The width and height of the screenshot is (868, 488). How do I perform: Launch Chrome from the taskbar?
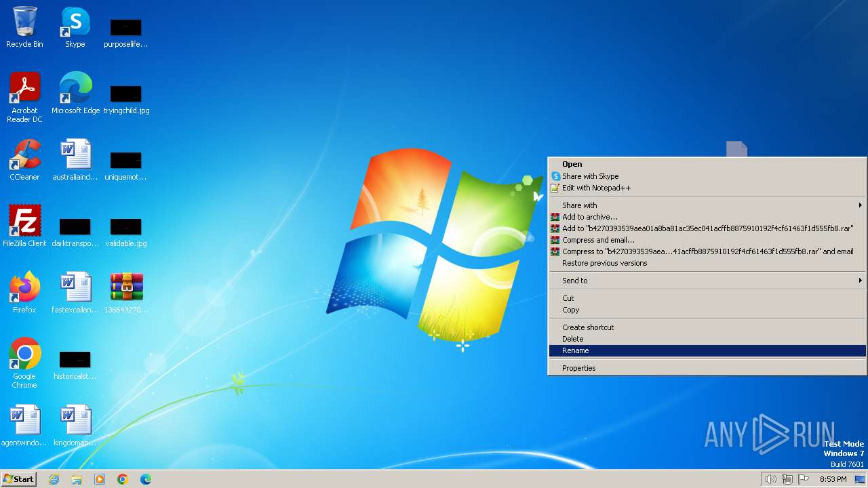pos(123,479)
